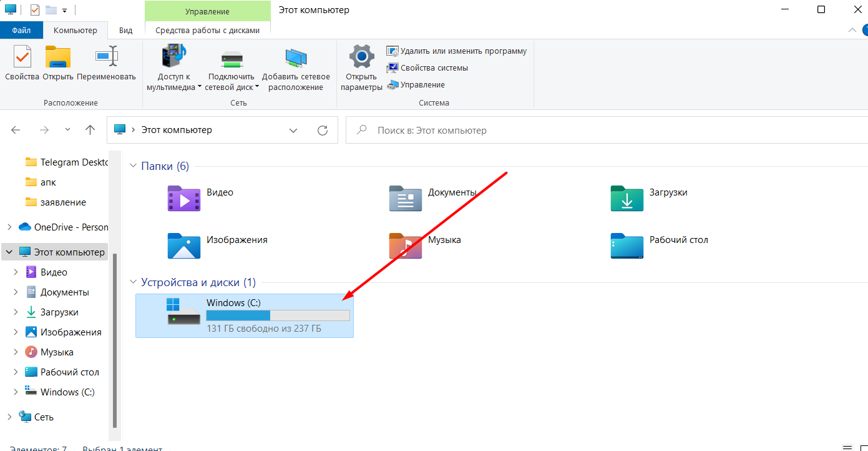Click the quick access Properties checkmark icon
This screenshot has height=451, width=868.
coord(35,10)
